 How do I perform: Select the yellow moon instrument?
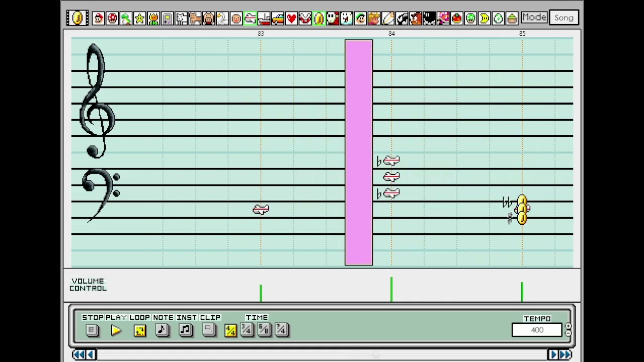coord(484,19)
